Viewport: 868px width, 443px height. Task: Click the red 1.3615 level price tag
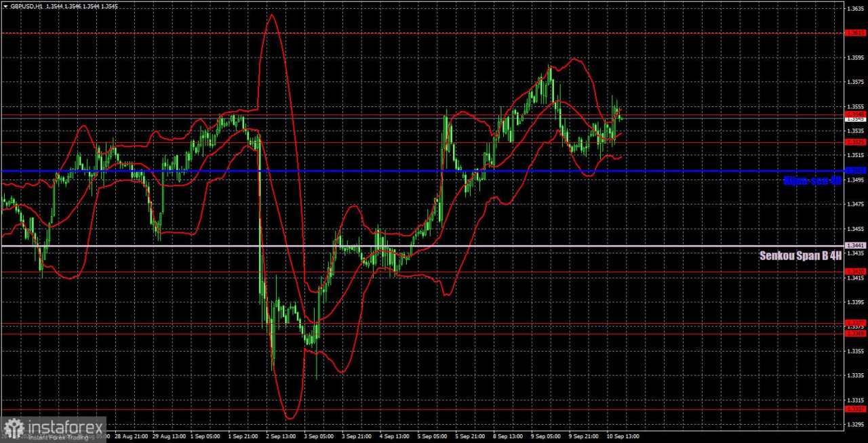[x=855, y=33]
